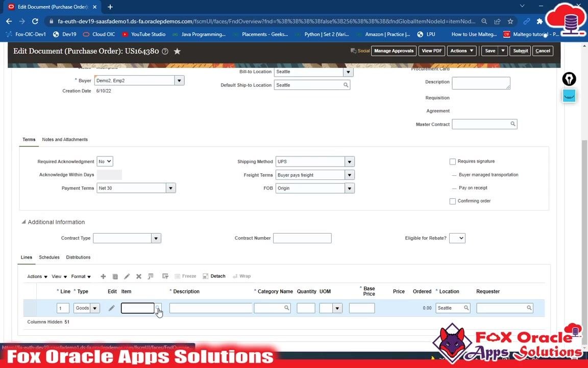This screenshot has width=588, height=368.
Task: Open line Type Goods dropdown
Action: coord(95,308)
